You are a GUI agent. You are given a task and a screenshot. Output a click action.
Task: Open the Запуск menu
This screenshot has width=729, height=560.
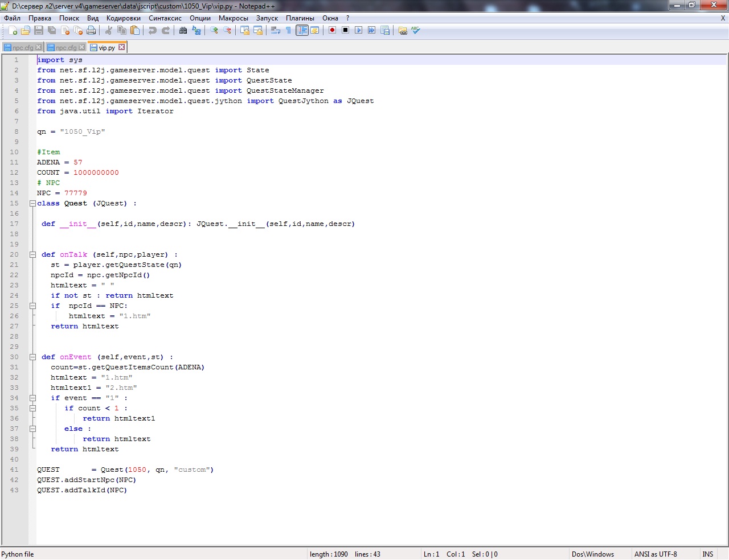click(267, 18)
